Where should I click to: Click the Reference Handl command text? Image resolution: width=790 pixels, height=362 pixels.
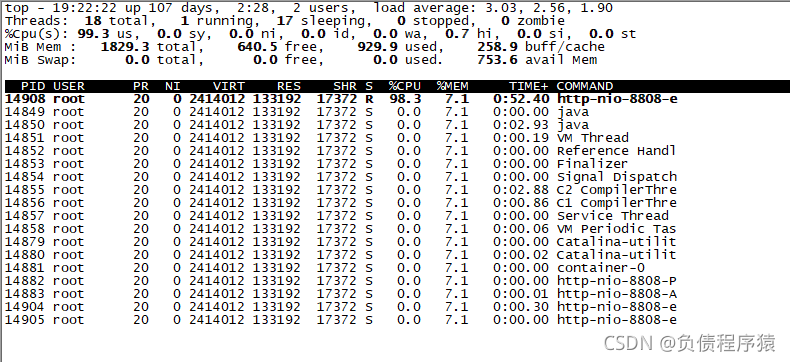coord(616,151)
